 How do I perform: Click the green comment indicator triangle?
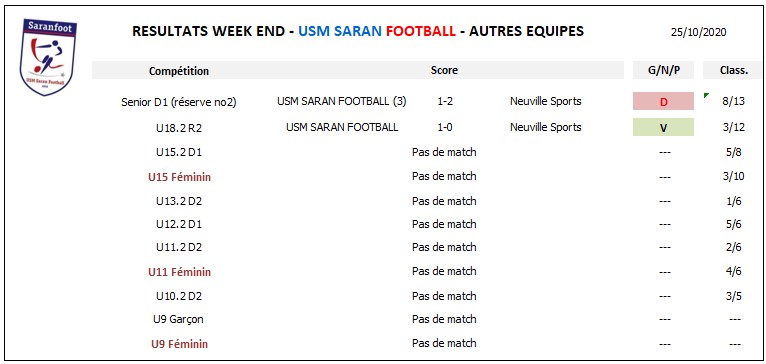point(706,95)
